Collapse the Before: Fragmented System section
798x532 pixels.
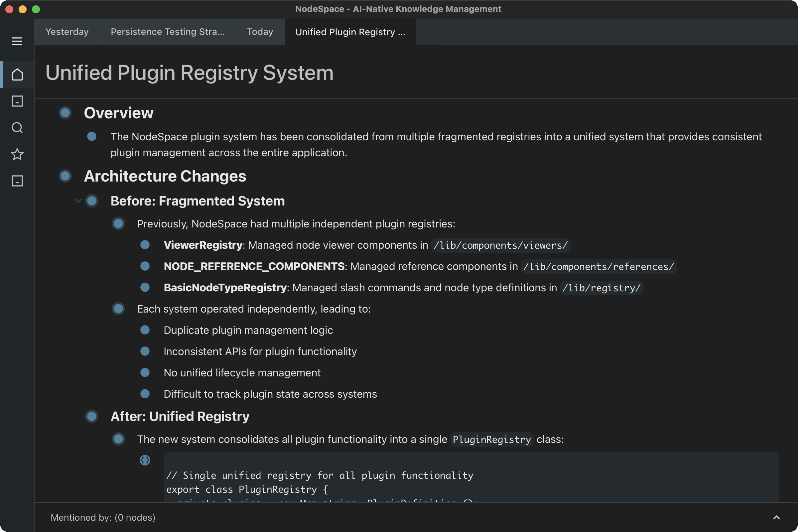[79, 201]
